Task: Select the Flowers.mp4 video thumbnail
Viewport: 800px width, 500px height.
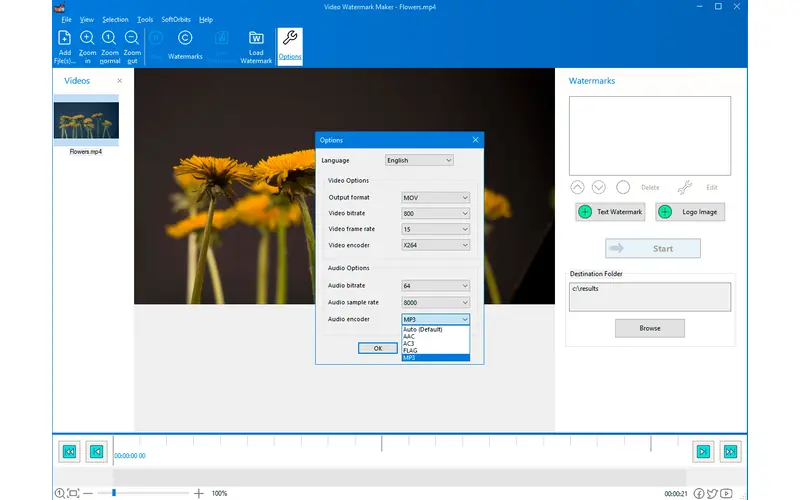Action: pyautogui.click(x=86, y=122)
